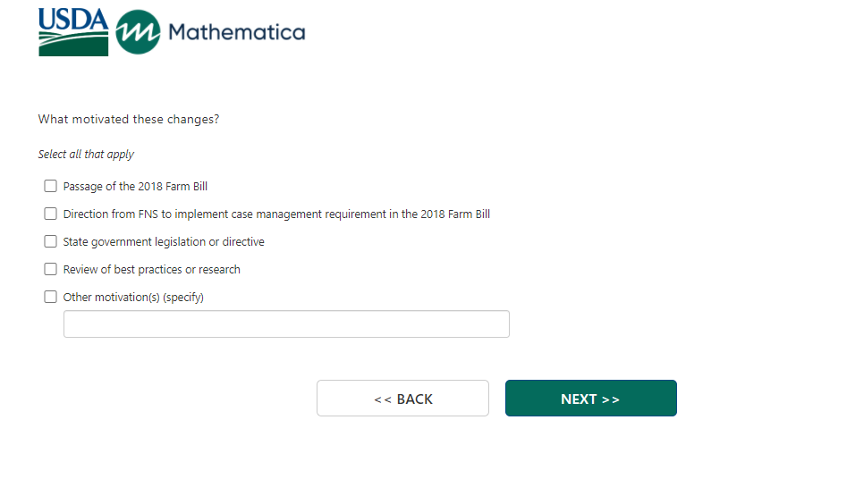The height and width of the screenshot is (504, 855).
Task: Click the 'State government legislation or directive' label text
Action: coord(164,242)
